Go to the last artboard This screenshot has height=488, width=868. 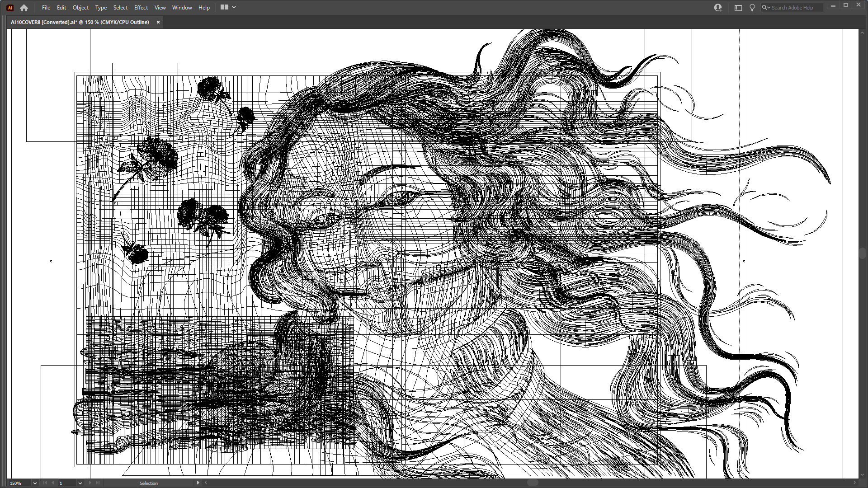tap(98, 483)
